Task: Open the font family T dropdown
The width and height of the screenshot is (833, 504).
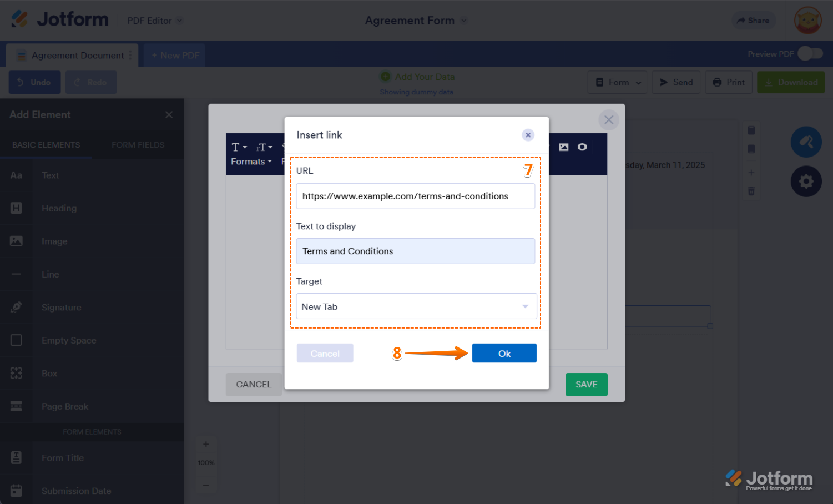Action: click(239, 147)
